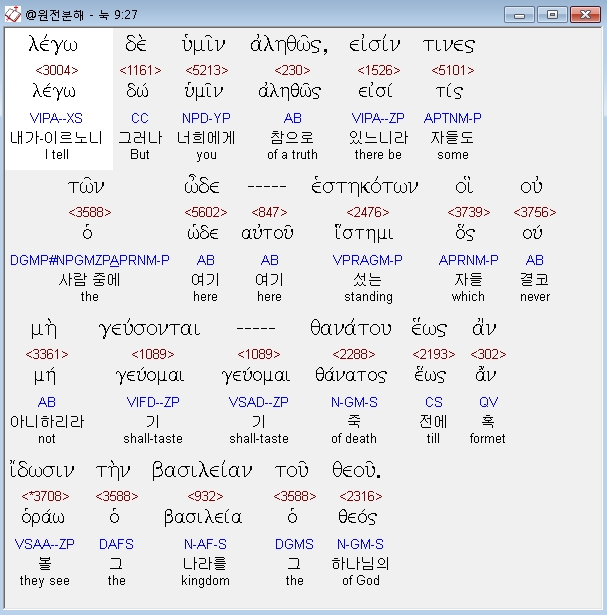Click the English gloss 'formet'
The width and height of the screenshot is (607, 615).
click(487, 439)
